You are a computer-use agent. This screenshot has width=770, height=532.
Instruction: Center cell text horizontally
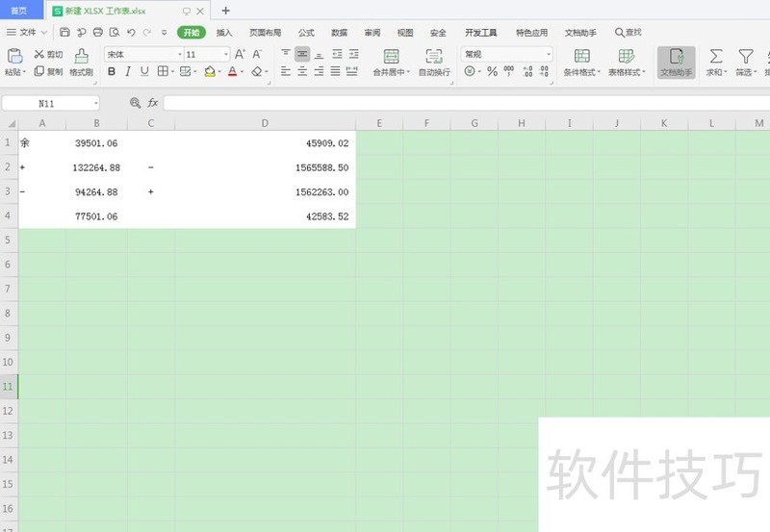302,71
